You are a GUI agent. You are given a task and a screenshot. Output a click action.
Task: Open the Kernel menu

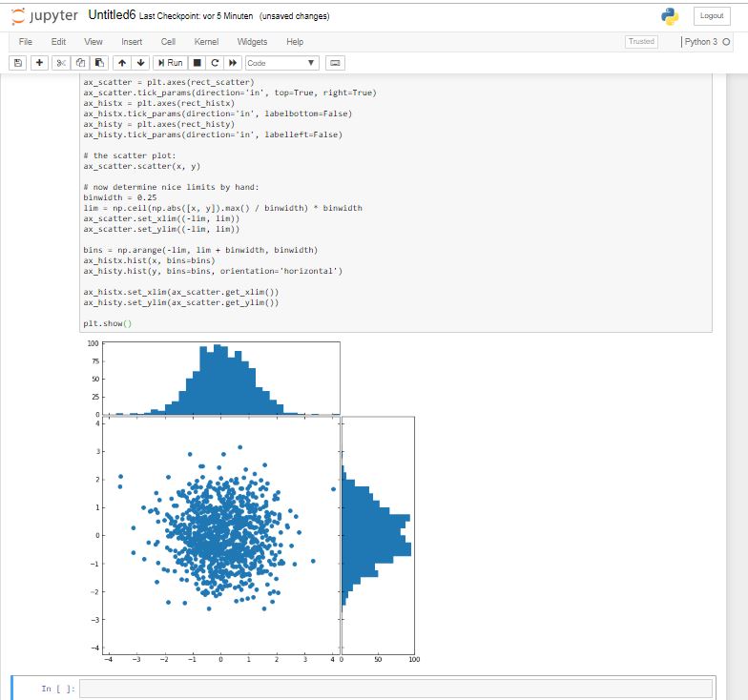point(206,42)
